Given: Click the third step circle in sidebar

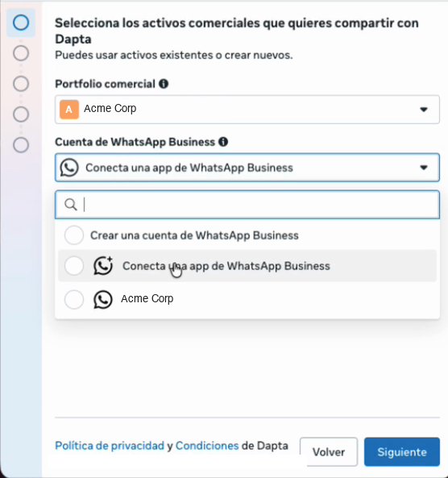Looking at the screenshot, I should pyautogui.click(x=21, y=84).
